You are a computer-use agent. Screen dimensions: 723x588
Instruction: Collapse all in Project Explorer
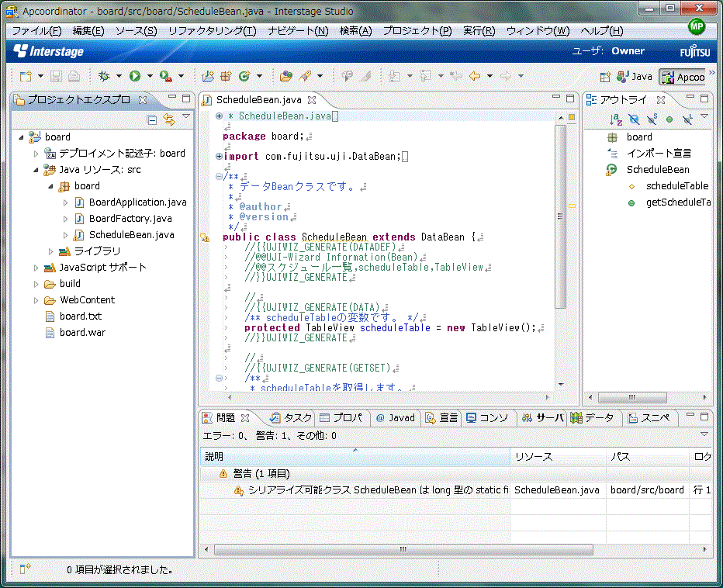pyautogui.click(x=152, y=120)
